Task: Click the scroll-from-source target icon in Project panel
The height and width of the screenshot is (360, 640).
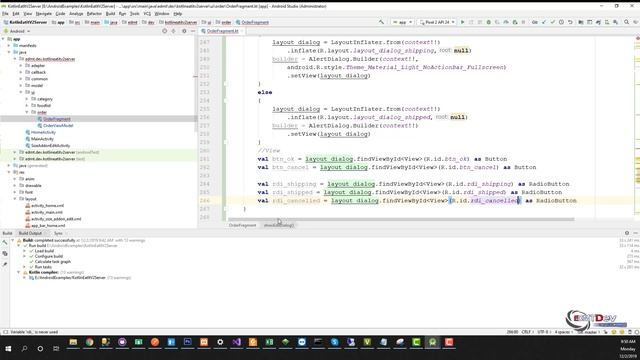Action: click(x=164, y=31)
